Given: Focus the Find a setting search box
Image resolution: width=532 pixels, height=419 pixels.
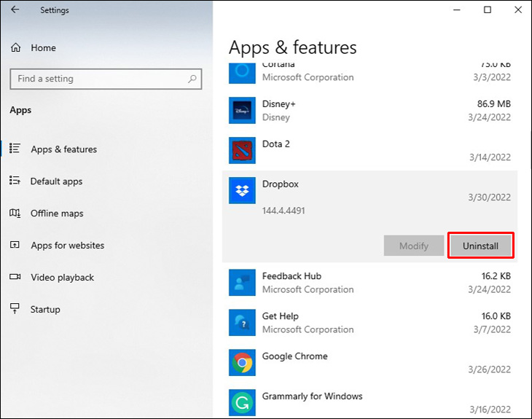Looking at the screenshot, I should (x=98, y=79).
